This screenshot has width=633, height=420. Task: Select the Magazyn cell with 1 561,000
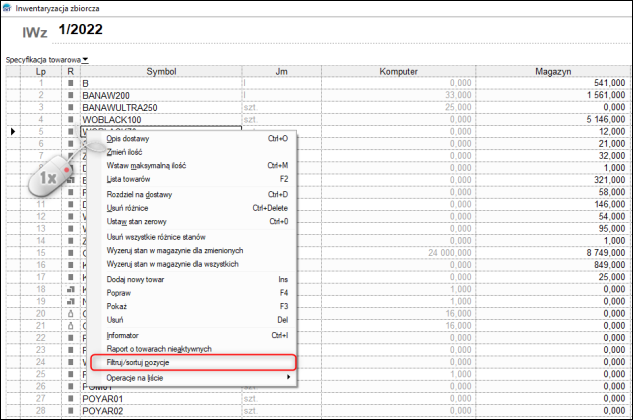click(552, 95)
